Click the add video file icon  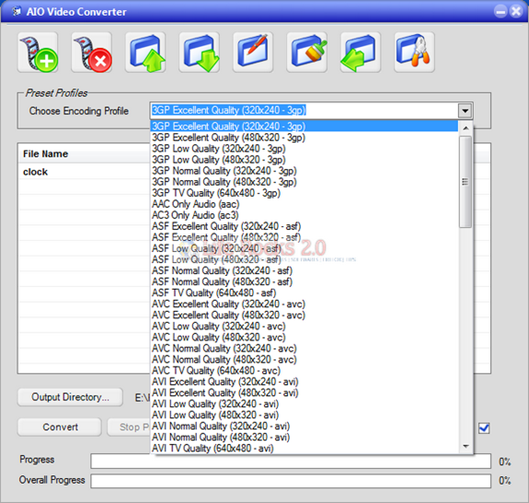click(x=38, y=52)
